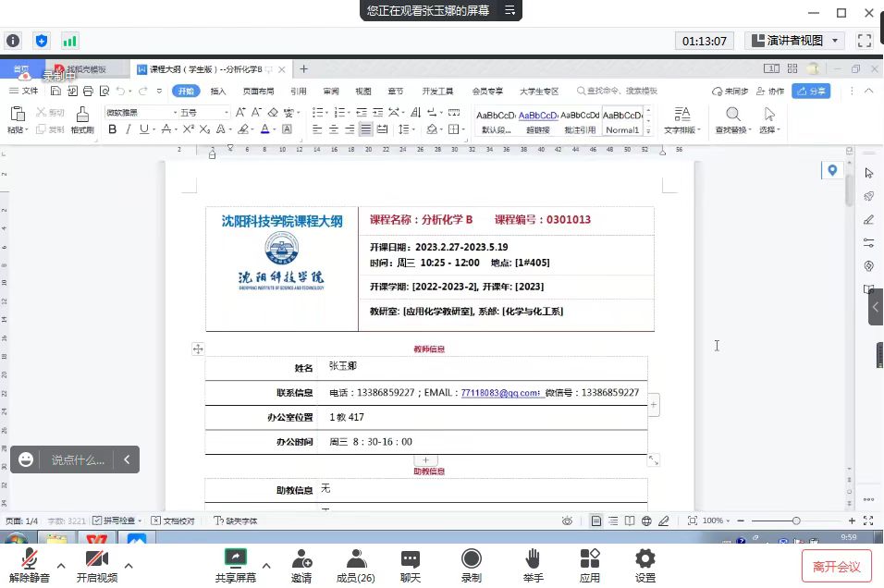Open the meeting Settings (设置) gear
The height and width of the screenshot is (588, 884).
point(645,565)
